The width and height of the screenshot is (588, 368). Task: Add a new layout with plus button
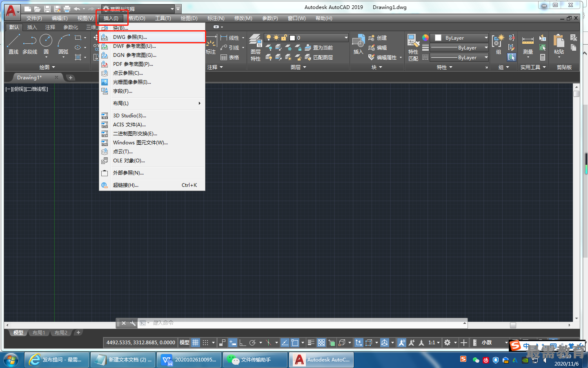(78, 333)
